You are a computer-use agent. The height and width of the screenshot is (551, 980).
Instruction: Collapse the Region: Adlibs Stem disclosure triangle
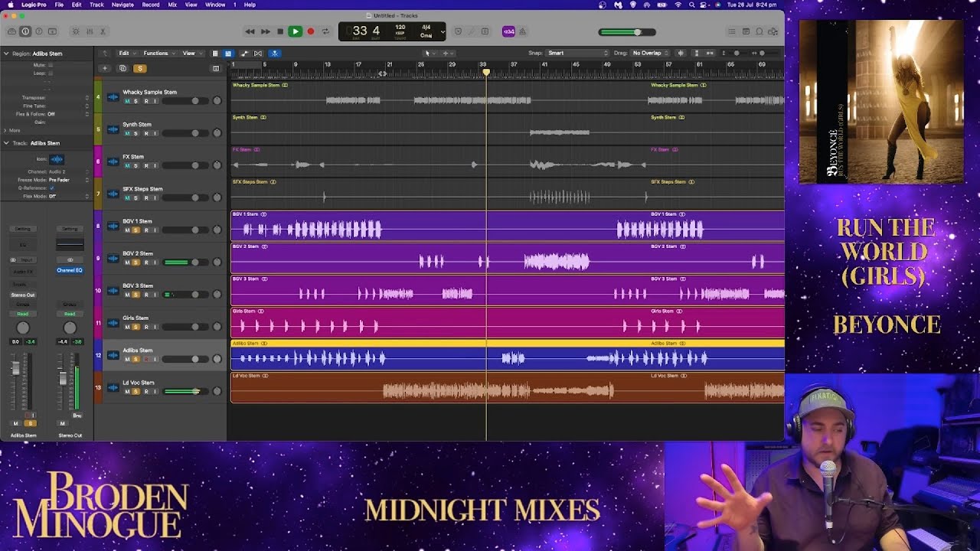(x=6, y=54)
